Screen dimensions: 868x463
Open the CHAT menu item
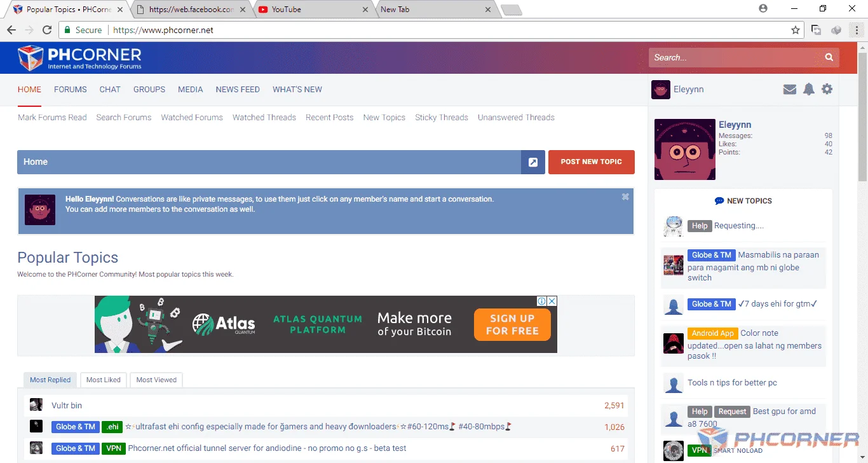110,90
